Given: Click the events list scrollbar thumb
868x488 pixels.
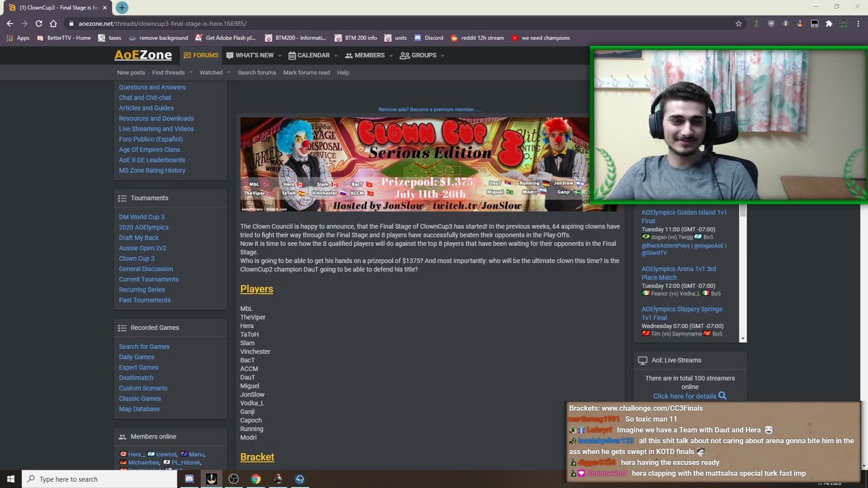Looking at the screenshot, I should (743, 211).
